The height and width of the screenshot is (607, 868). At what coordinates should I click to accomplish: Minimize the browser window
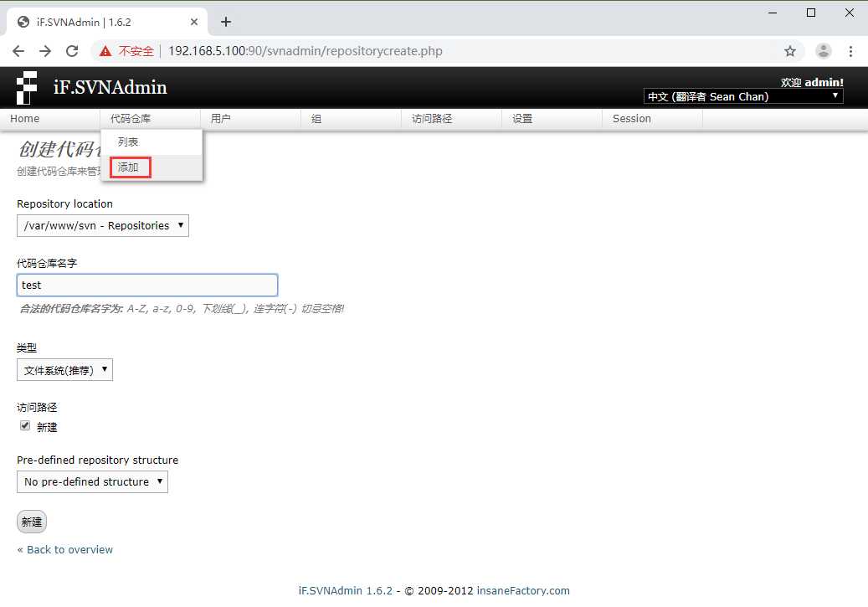(773, 13)
